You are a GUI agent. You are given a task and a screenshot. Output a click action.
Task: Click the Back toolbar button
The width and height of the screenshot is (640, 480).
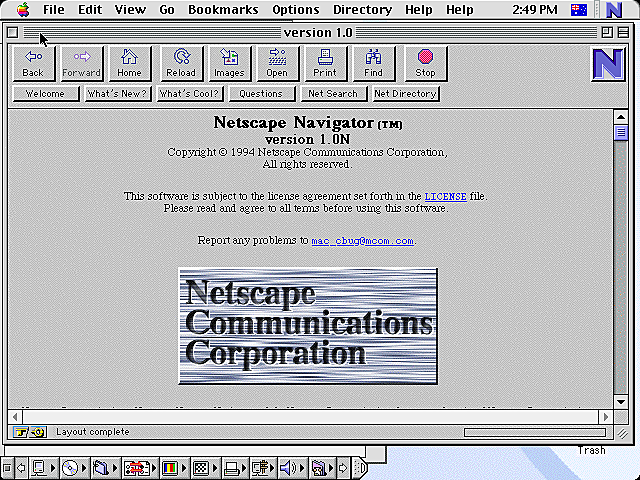[33, 64]
